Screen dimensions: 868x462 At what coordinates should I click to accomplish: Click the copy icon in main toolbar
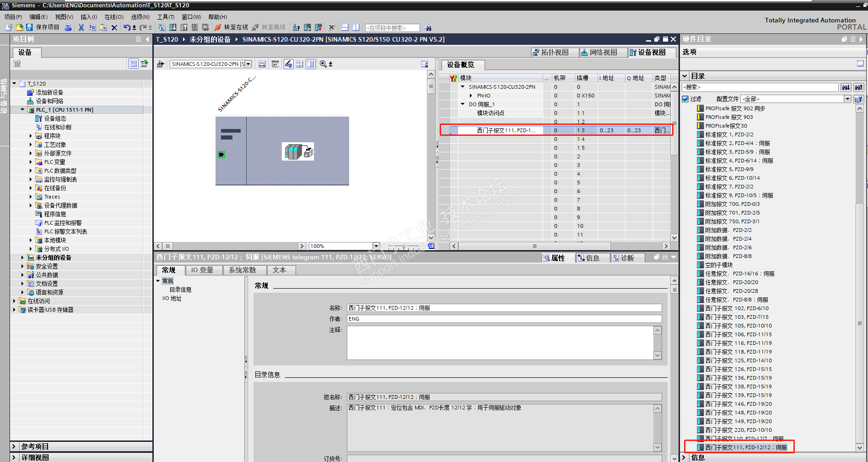[x=92, y=27]
